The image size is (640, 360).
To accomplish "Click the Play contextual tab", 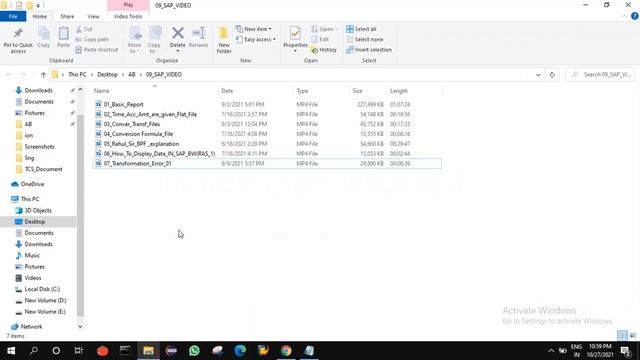I will [x=128, y=5].
